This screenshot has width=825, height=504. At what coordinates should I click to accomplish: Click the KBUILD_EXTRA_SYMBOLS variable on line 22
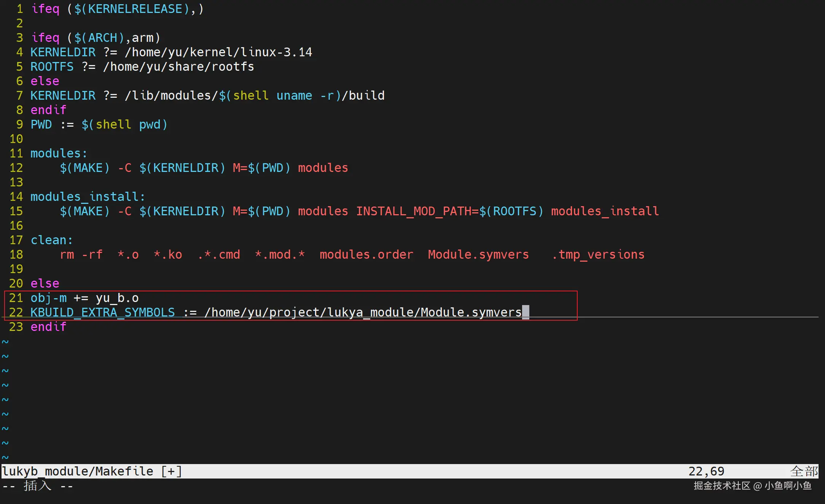pyautogui.click(x=102, y=312)
